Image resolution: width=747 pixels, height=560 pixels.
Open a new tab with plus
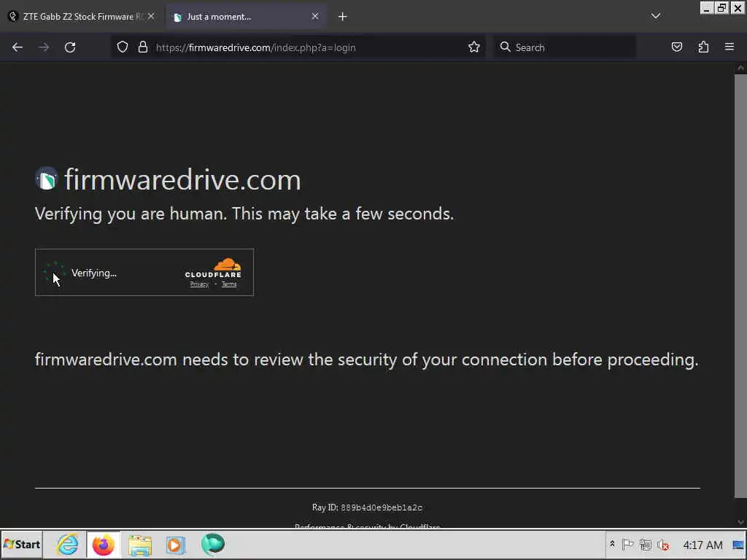(343, 17)
